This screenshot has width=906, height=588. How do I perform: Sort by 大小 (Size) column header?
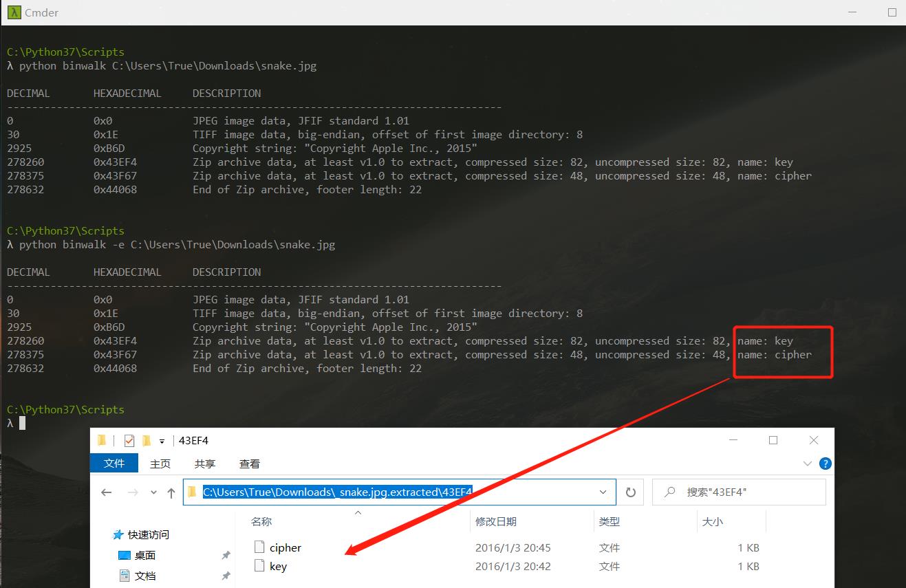coord(713,522)
